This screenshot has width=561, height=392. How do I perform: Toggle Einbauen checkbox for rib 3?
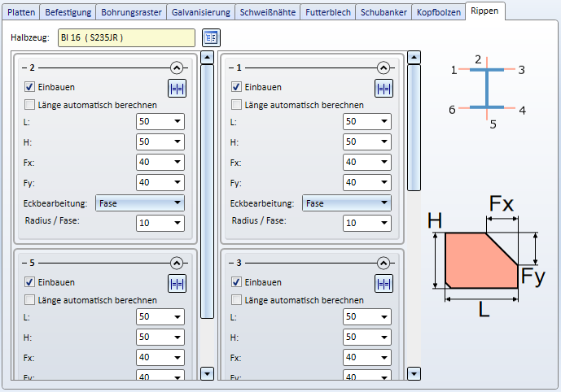(236, 282)
